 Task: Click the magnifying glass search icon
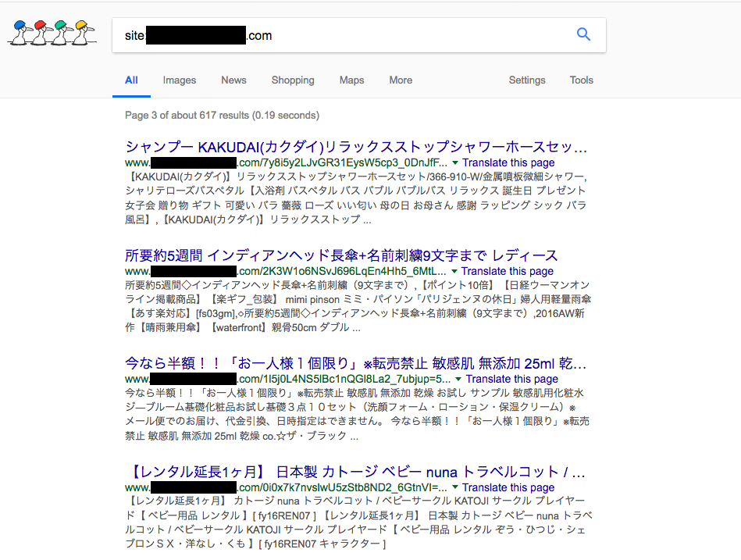pos(583,34)
